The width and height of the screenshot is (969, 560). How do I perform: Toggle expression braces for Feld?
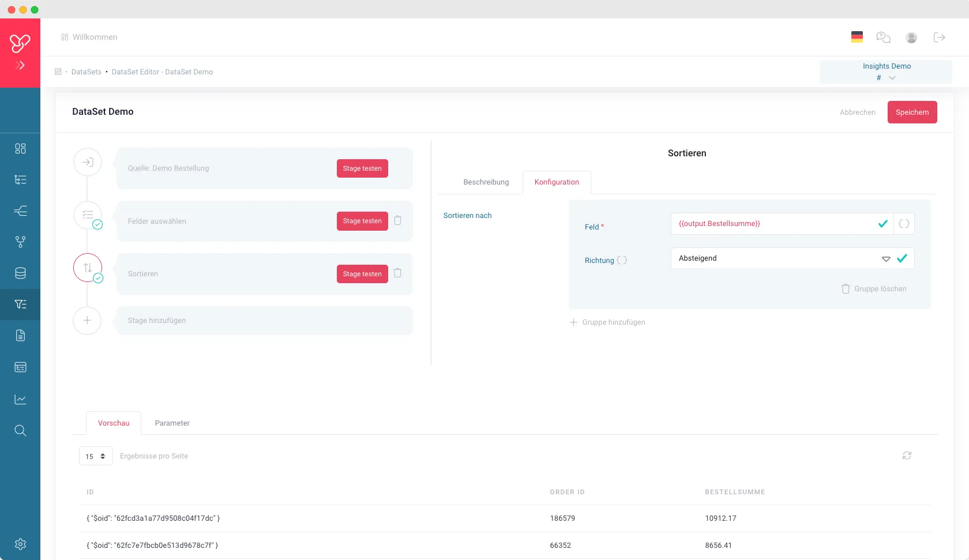coord(904,224)
